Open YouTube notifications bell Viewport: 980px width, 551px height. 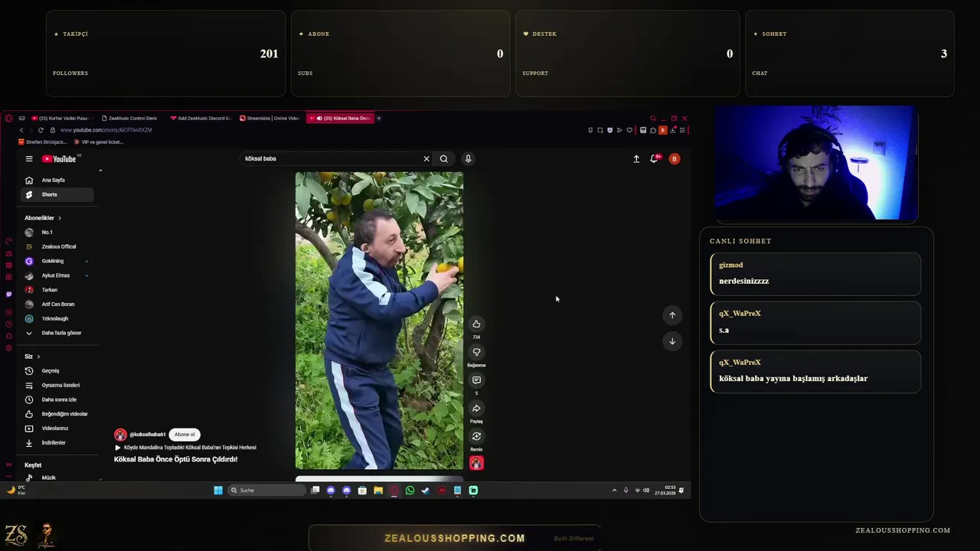point(655,158)
